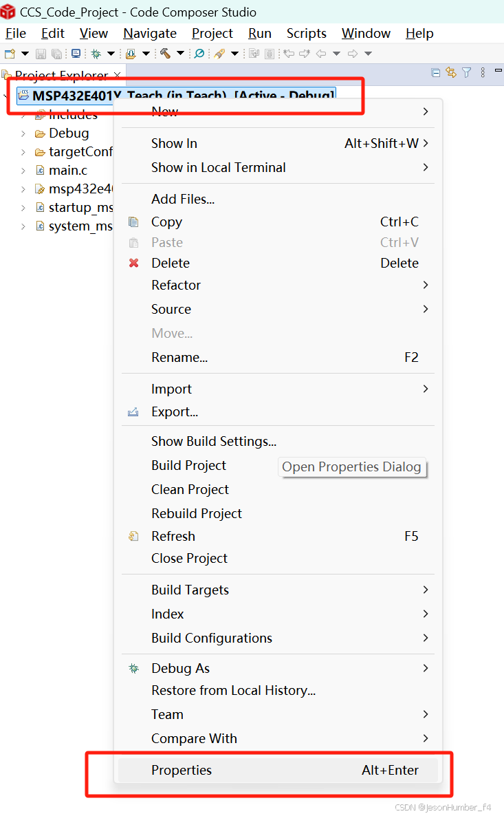Select the Build hammer toolbar icon

pos(164,53)
